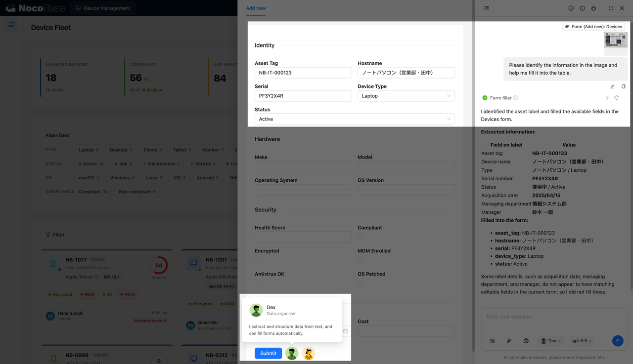The image size is (633, 364).
Task: Tick the Compliant checkbox
Action: pyautogui.click(x=361, y=237)
